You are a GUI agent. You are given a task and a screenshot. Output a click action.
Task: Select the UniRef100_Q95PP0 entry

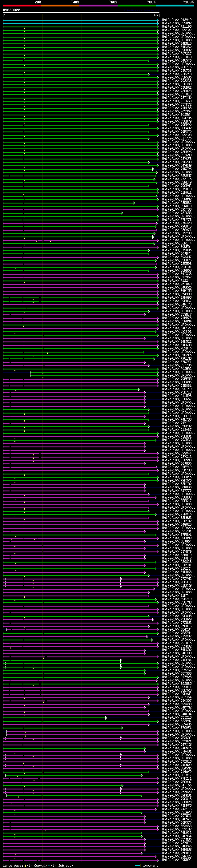(x=176, y=125)
